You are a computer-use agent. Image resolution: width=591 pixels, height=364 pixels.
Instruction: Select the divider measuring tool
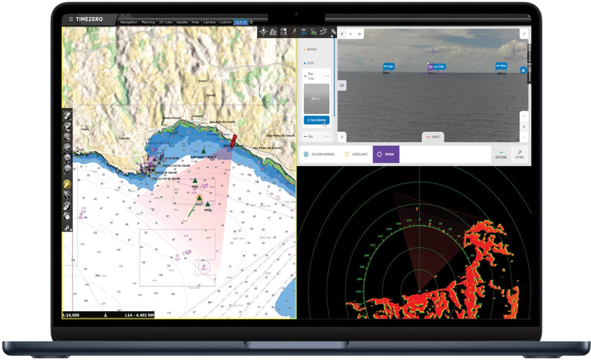pyautogui.click(x=67, y=195)
